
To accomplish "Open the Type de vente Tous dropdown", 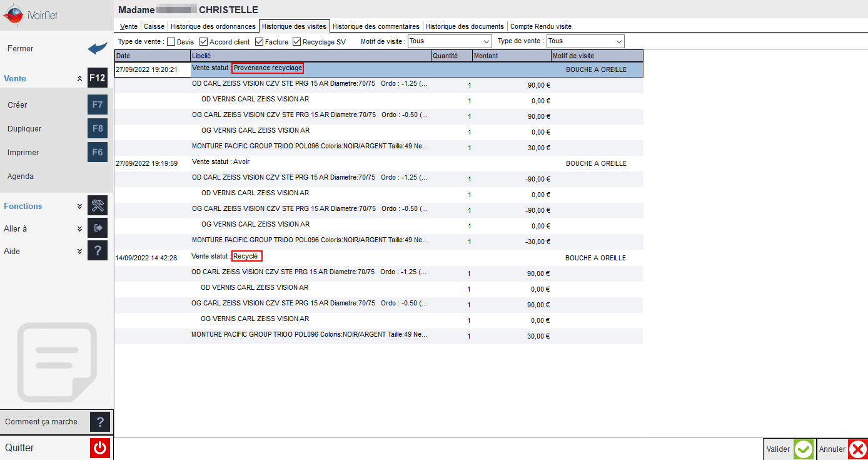I will 585,41.
